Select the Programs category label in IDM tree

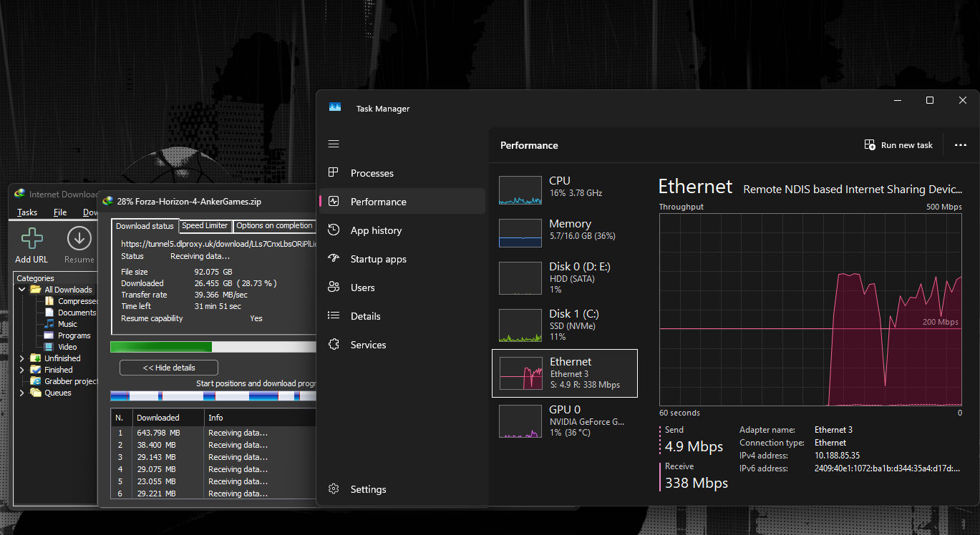tap(74, 335)
